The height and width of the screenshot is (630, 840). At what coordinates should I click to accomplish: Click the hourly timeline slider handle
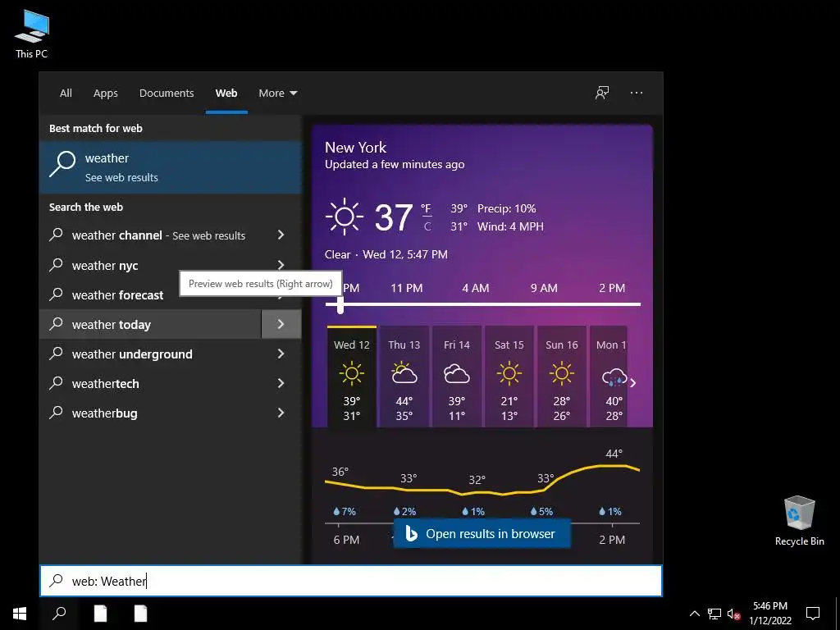click(340, 305)
